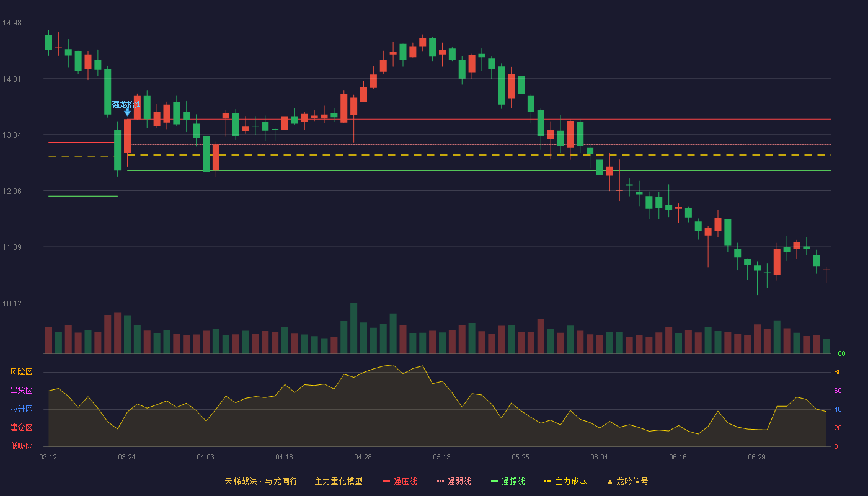Viewport: 868px width, 496px height.
Task: Select the 拉升区 zone label
Action: (x=21, y=409)
